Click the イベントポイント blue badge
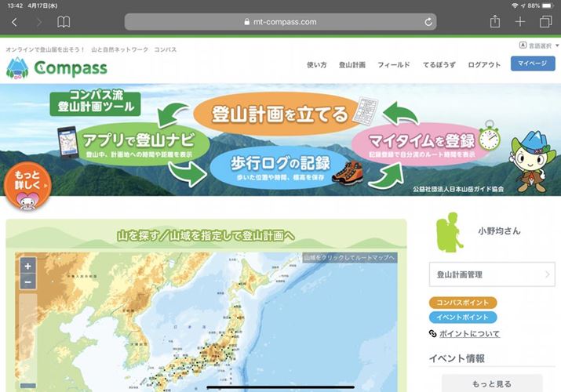Image resolution: width=561 pixels, height=392 pixels. 463,318
